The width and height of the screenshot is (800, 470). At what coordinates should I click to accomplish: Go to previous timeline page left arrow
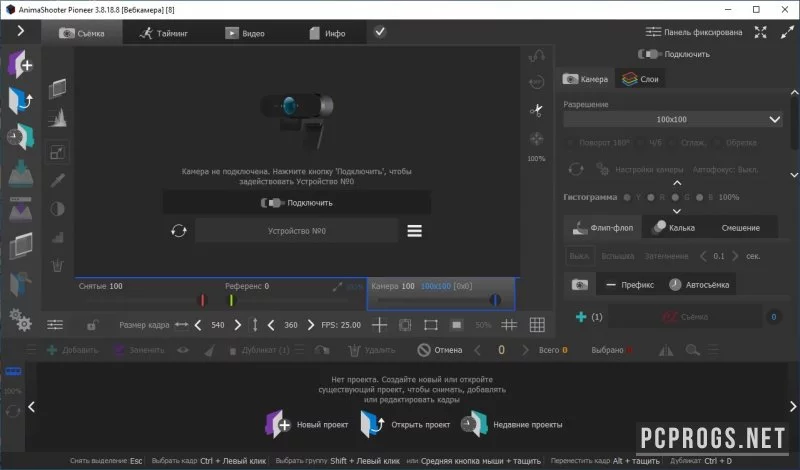click(x=31, y=407)
